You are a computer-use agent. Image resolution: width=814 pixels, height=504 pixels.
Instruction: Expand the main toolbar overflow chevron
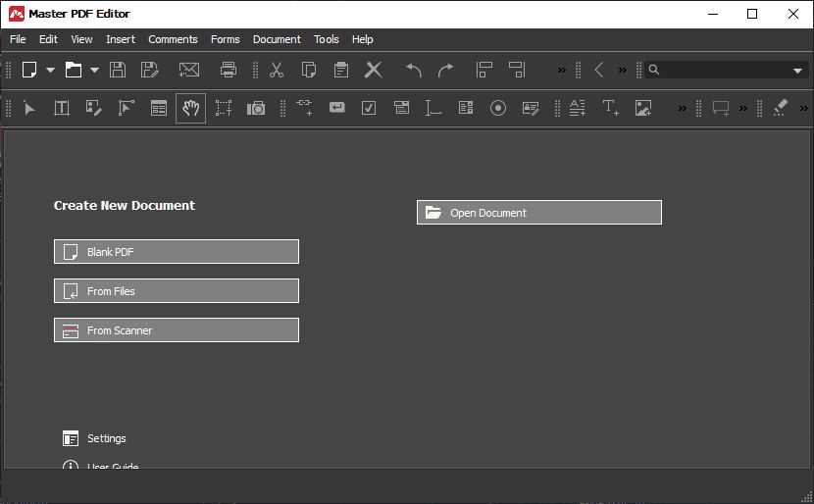click(562, 70)
